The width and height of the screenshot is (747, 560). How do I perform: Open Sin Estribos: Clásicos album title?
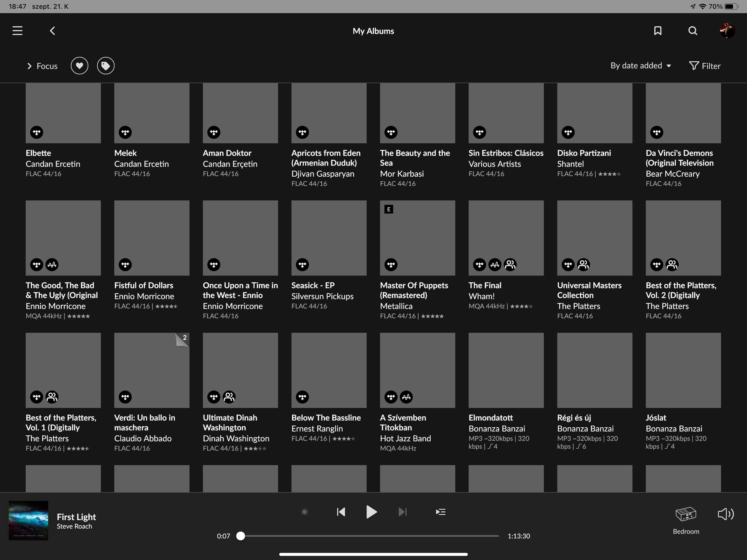pos(506,153)
